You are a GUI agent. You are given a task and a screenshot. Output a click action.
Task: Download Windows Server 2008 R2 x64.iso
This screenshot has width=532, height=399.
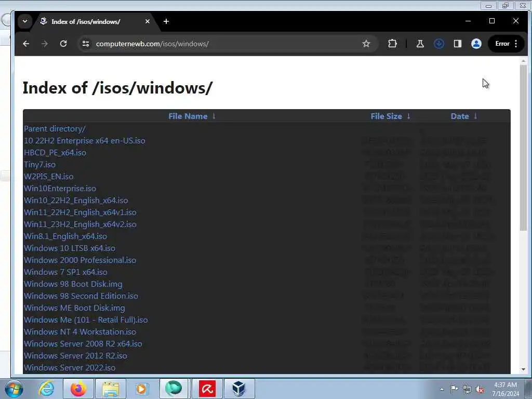83,344
